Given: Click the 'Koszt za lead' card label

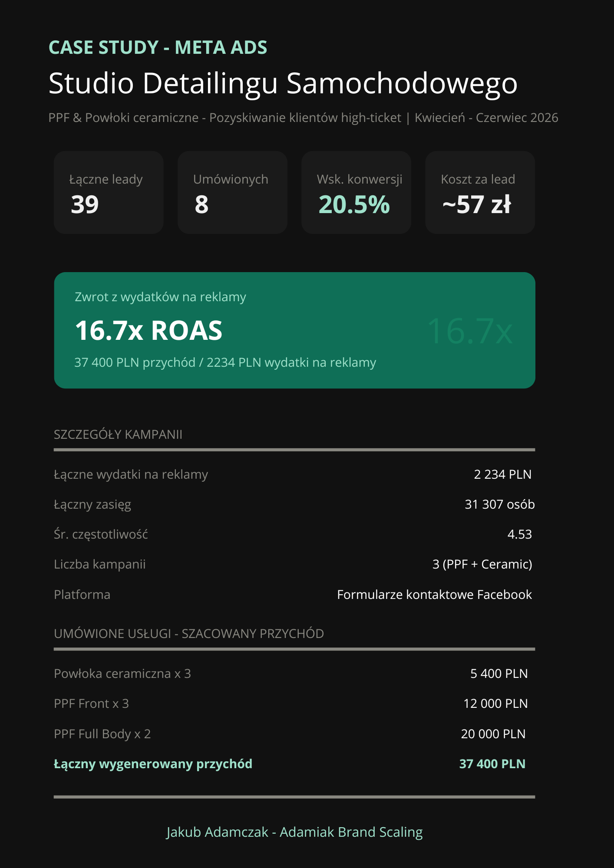Looking at the screenshot, I should pyautogui.click(x=478, y=179).
